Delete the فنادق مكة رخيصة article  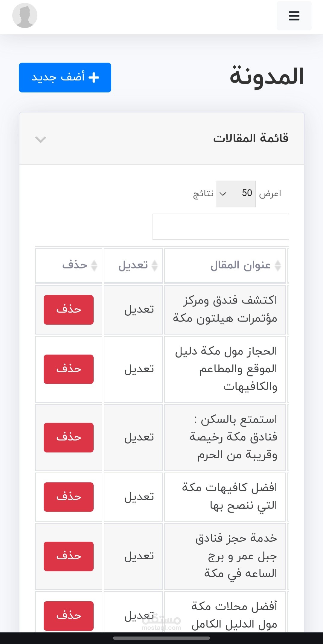[x=68, y=438]
